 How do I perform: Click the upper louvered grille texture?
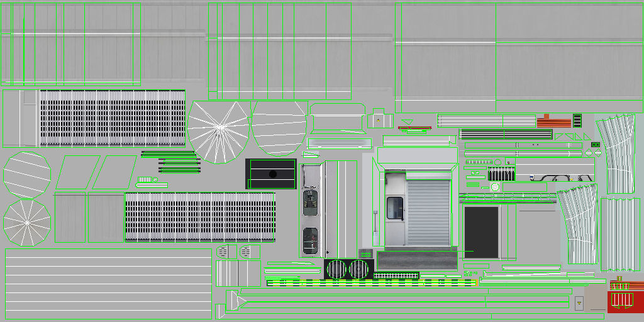[x=112, y=118]
